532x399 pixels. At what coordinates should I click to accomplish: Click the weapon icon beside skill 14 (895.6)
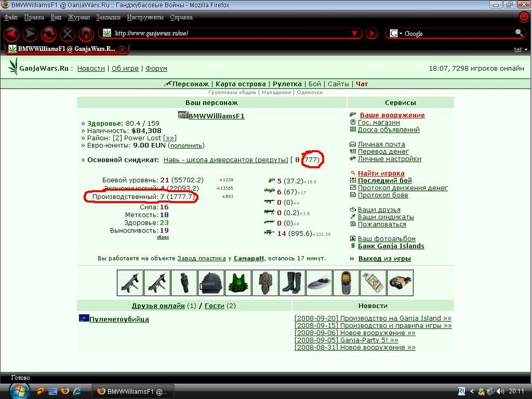pyautogui.click(x=269, y=233)
